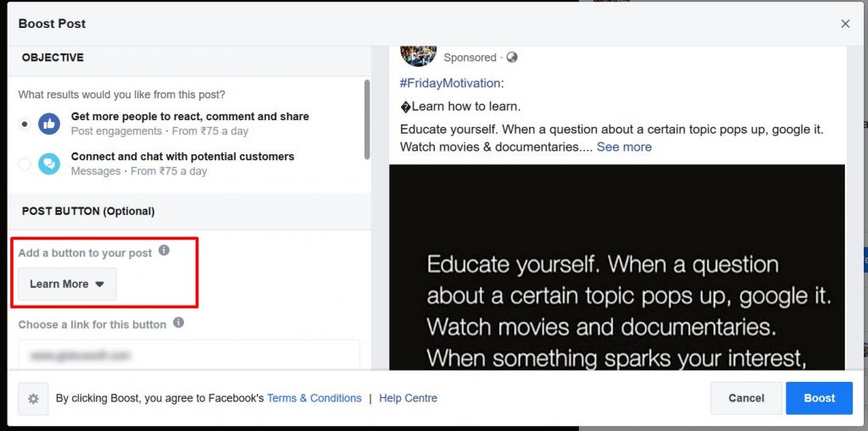
Task: Click the Sponsored label in preview
Action: coord(470,58)
